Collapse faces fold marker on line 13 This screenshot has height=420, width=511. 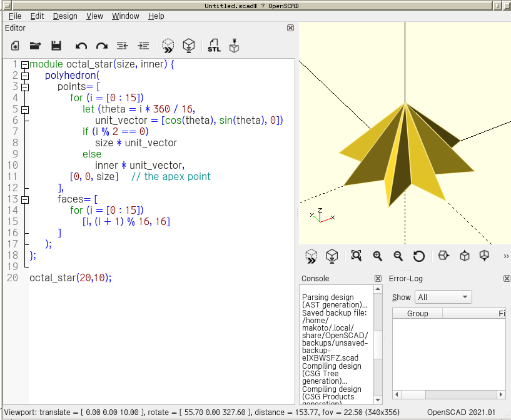[x=25, y=199]
